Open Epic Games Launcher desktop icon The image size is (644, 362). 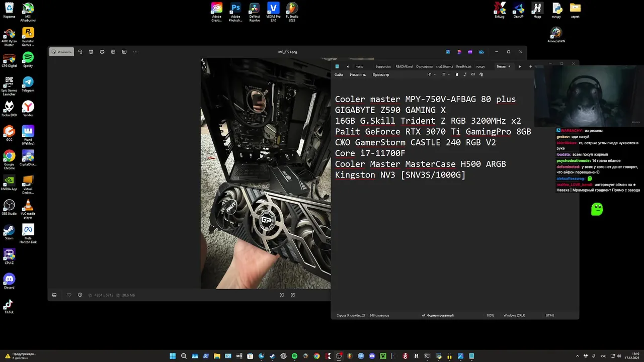(9, 86)
